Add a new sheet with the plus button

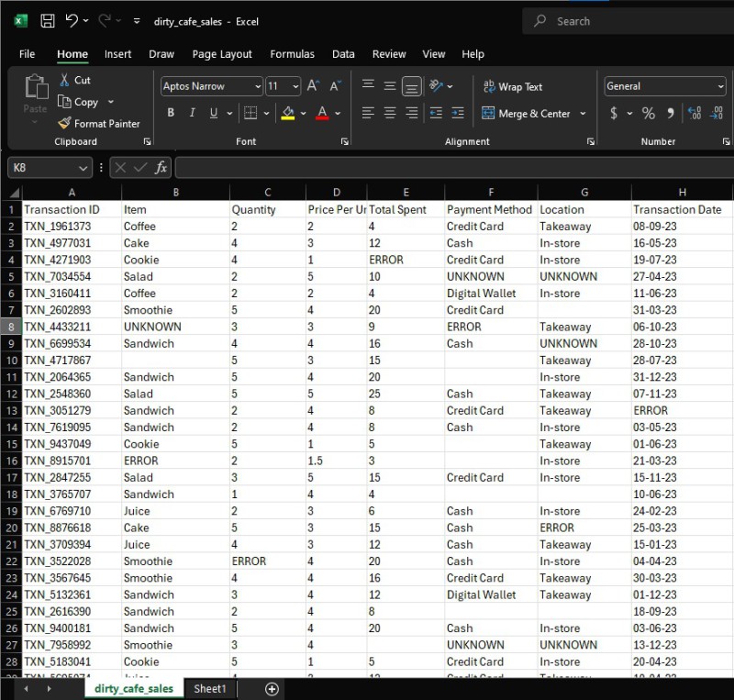[272, 688]
